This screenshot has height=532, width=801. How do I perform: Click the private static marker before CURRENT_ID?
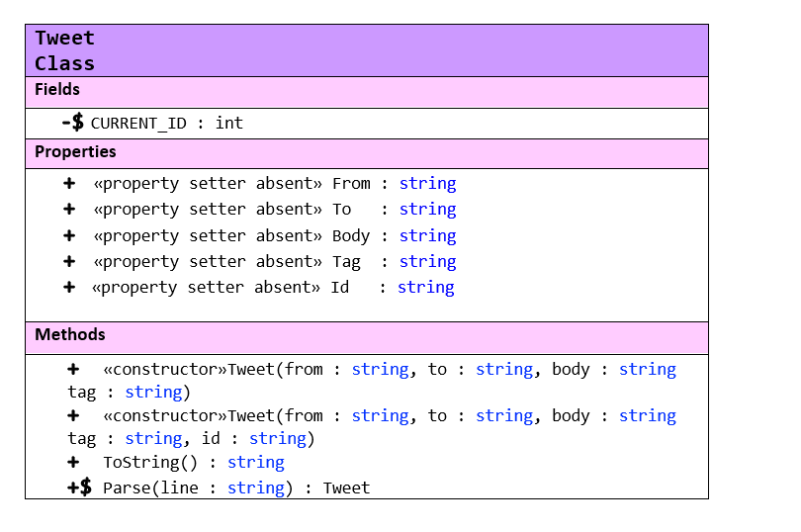(x=72, y=123)
